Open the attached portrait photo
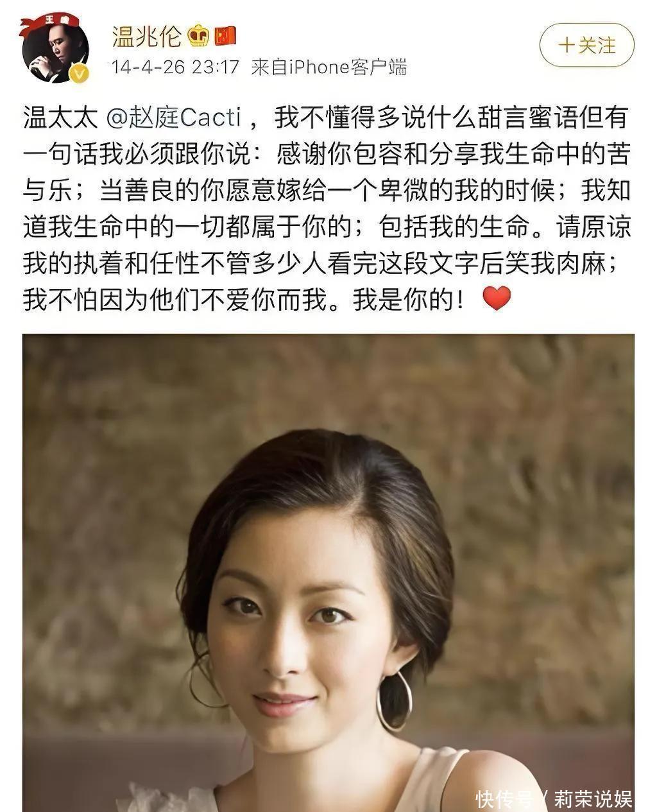 point(328,573)
